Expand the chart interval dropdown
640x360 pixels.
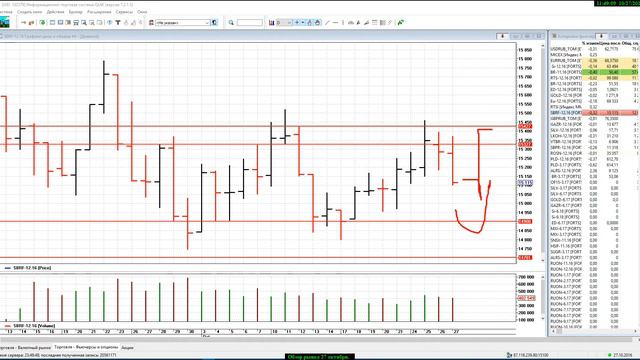(289, 22)
